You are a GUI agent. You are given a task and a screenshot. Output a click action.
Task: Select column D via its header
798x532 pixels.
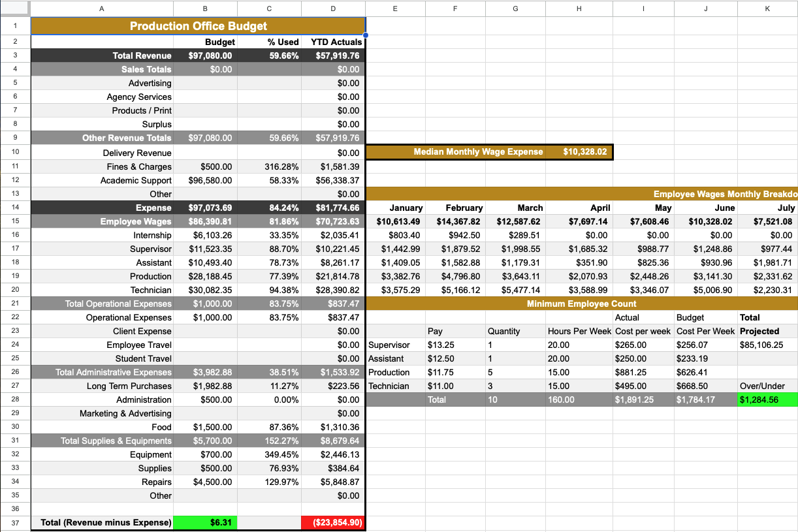(x=333, y=8)
